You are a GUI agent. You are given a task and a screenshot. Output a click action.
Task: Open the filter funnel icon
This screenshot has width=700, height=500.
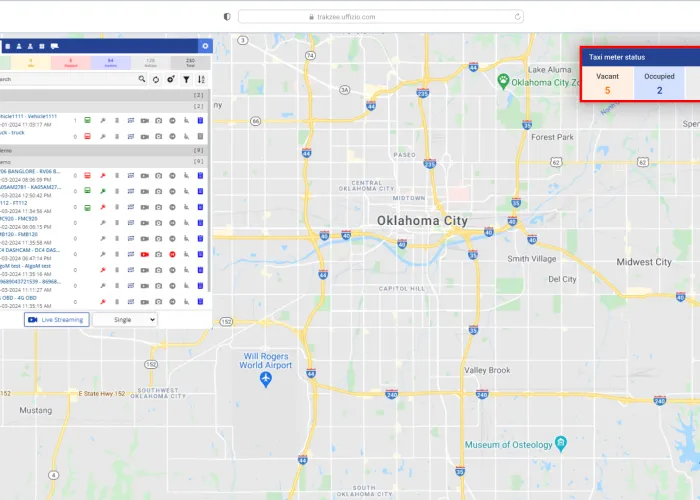[186, 79]
